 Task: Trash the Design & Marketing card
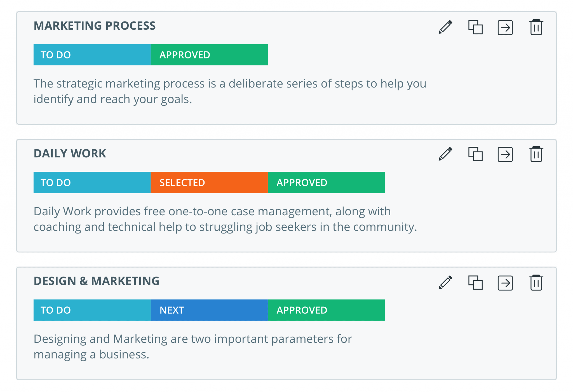(536, 282)
